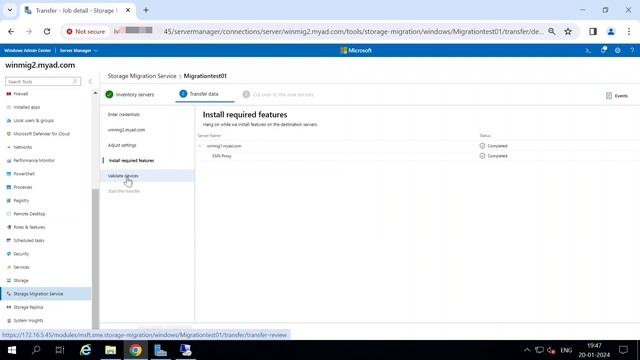
Task: Open PowerShell tool in sidebar
Action: coord(24,174)
